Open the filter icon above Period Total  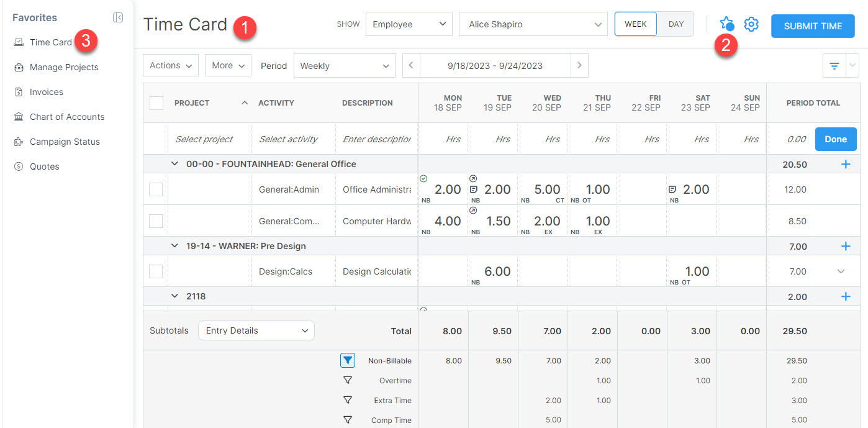834,65
